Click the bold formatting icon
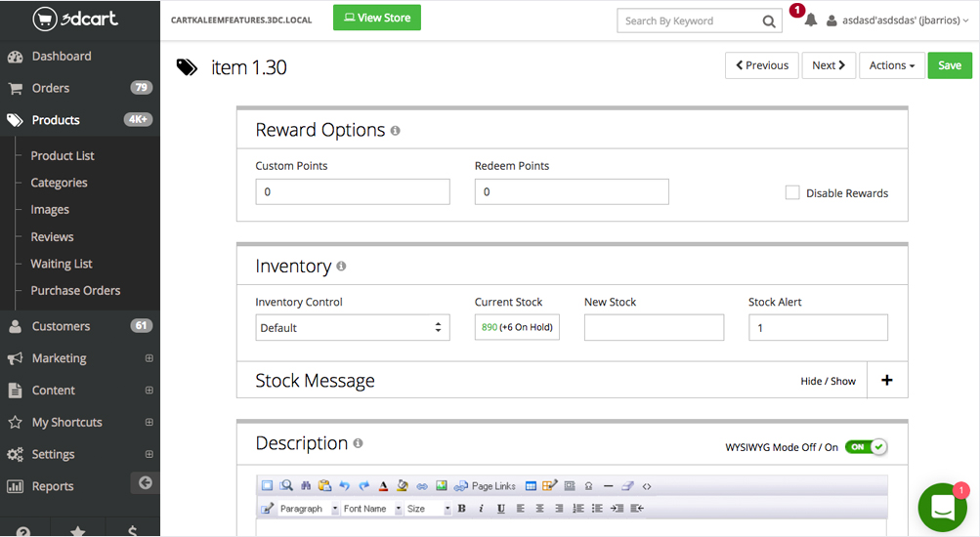 (x=462, y=509)
